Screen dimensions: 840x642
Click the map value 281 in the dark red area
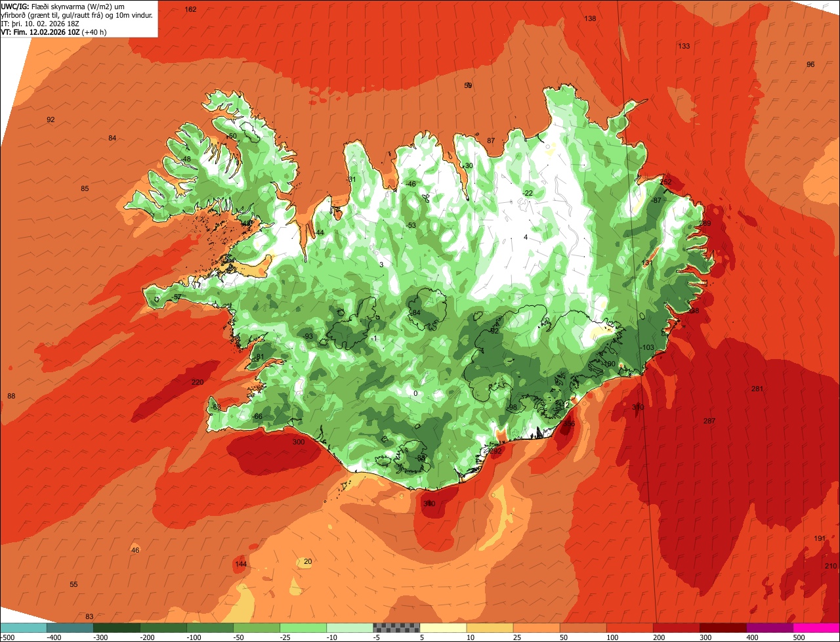tap(757, 389)
